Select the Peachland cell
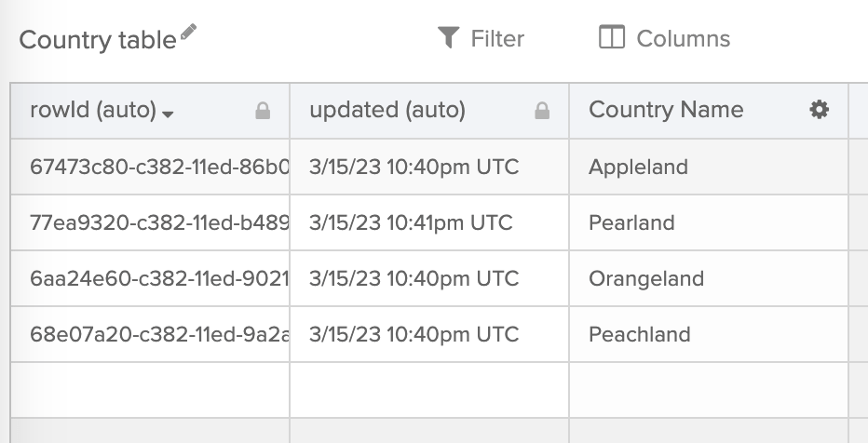The image size is (868, 443). coord(640,335)
